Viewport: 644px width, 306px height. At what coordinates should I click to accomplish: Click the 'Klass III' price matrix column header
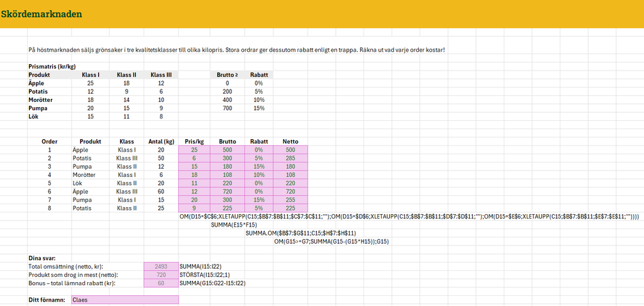pos(162,75)
